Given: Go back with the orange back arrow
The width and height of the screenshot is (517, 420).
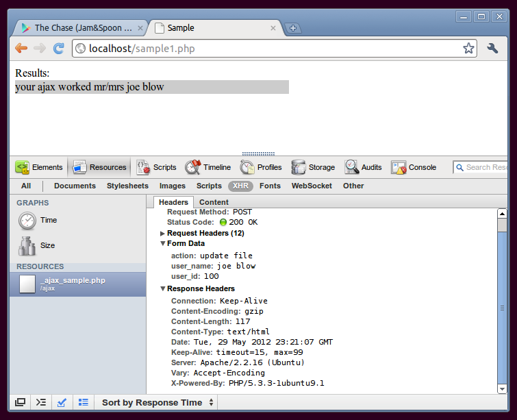Looking at the screenshot, I should click(x=21, y=48).
